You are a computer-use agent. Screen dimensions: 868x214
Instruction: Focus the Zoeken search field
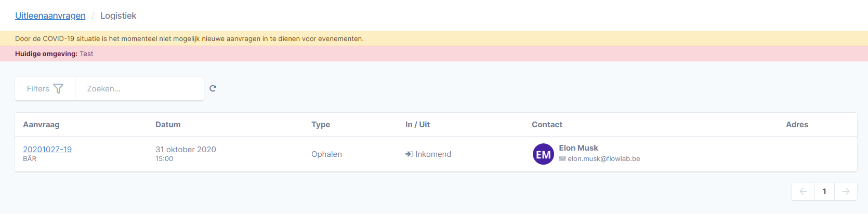coord(139,89)
